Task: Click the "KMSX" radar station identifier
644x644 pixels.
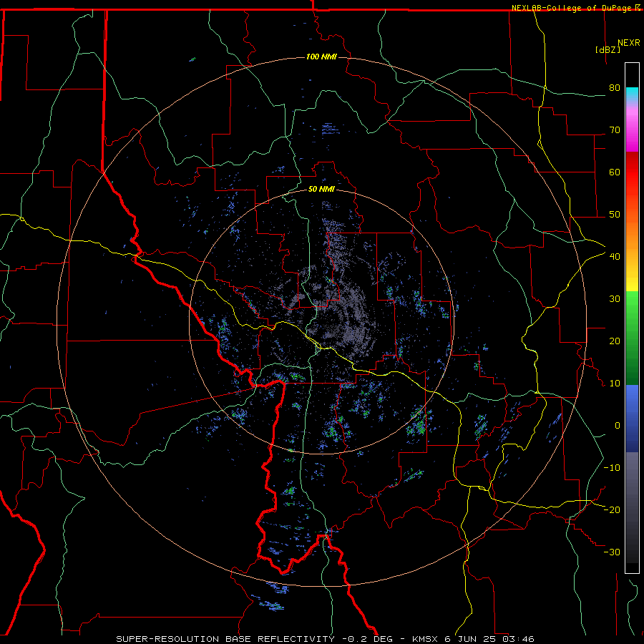Action: tap(425, 639)
